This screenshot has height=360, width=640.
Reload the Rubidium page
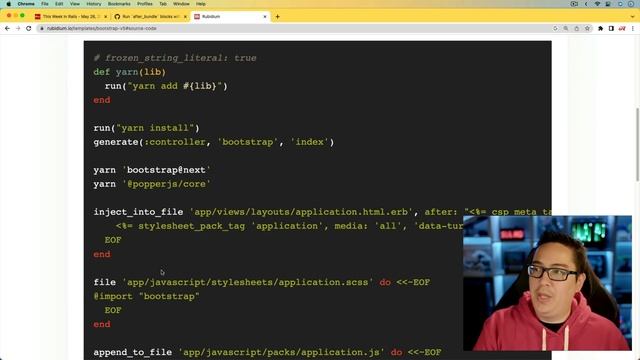pos(29,28)
